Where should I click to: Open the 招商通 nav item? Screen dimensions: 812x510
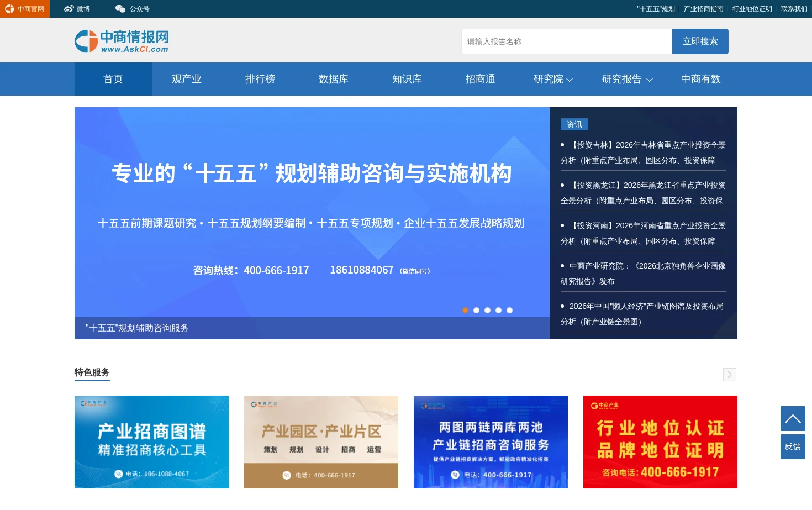tap(481, 79)
